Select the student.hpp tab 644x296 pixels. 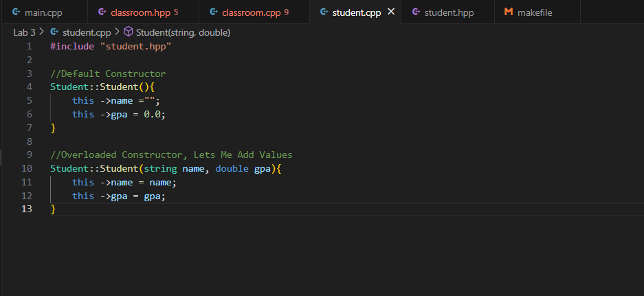pos(447,12)
